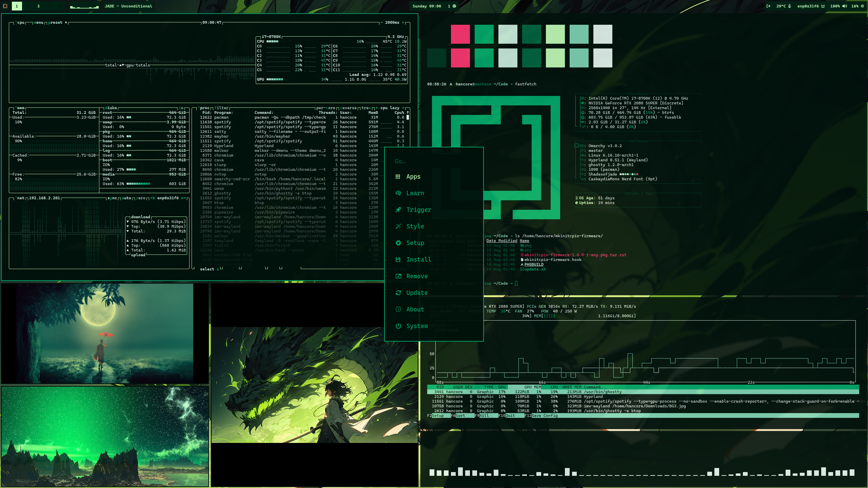Image resolution: width=868 pixels, height=488 pixels.
Task: Click the thermometer icon next to 29°C
Action: coord(790,6)
